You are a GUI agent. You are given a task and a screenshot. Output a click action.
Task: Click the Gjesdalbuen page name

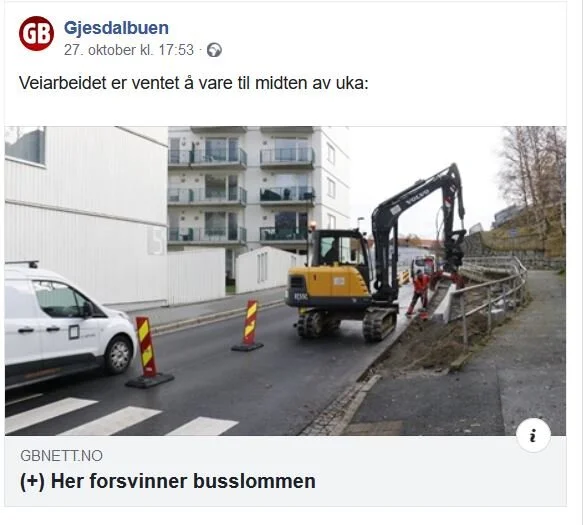(x=116, y=28)
